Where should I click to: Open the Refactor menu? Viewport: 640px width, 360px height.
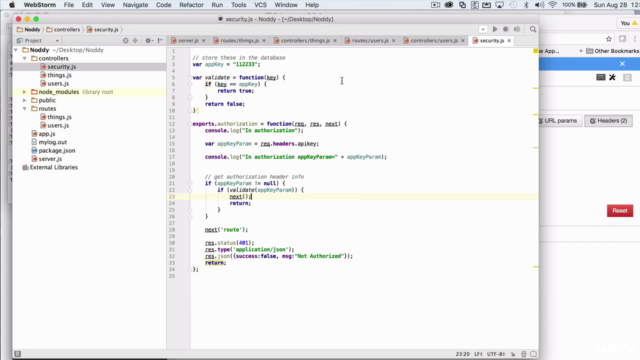point(191,5)
